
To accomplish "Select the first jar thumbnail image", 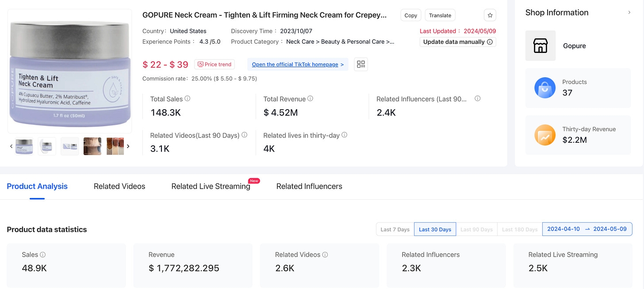I will click(24, 146).
